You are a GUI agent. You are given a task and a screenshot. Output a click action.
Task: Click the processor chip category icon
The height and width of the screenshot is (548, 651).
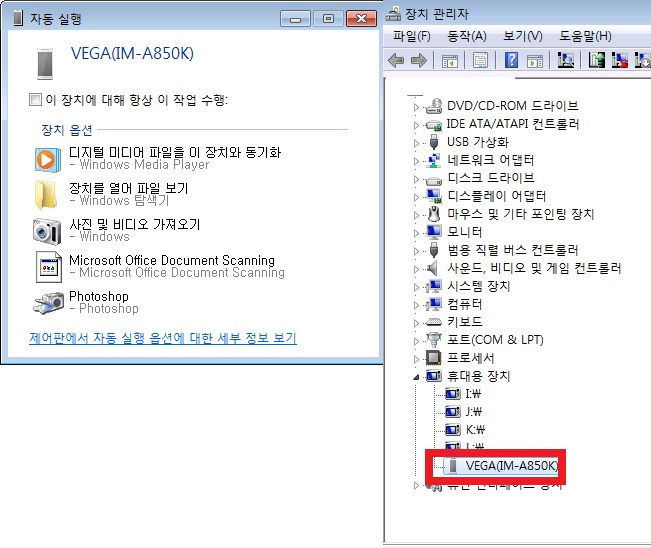pyautogui.click(x=433, y=358)
